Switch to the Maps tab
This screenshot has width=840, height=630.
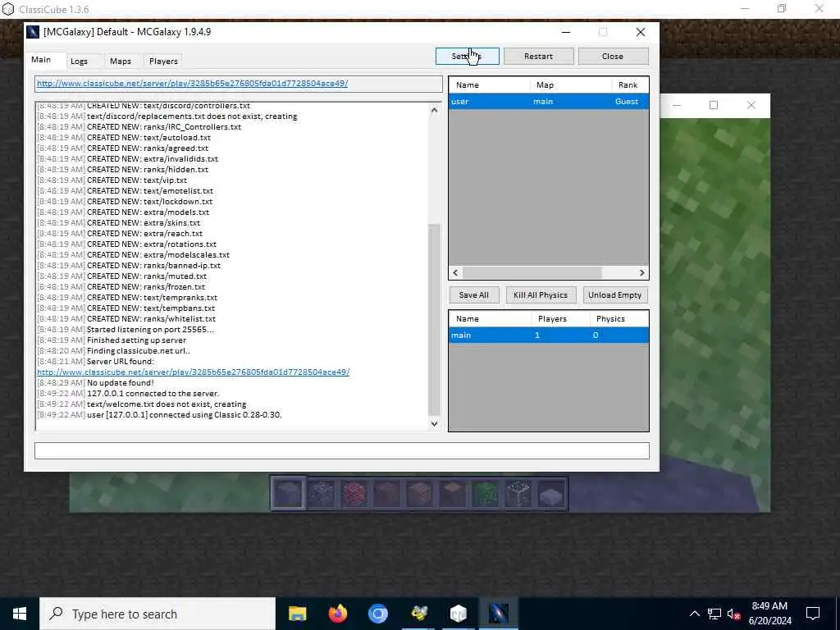(x=121, y=61)
